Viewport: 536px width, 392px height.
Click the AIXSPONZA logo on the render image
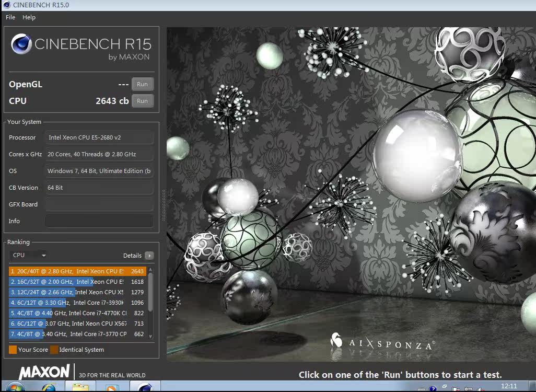click(382, 343)
